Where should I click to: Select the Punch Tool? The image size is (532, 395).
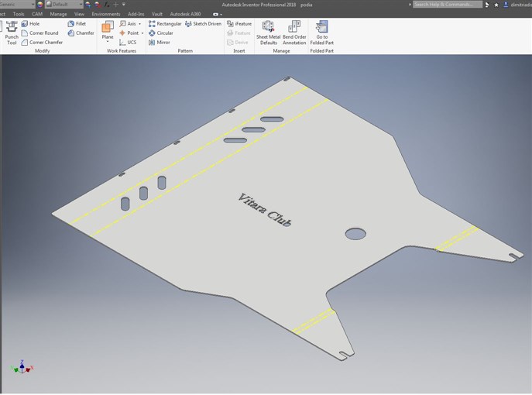(12, 33)
